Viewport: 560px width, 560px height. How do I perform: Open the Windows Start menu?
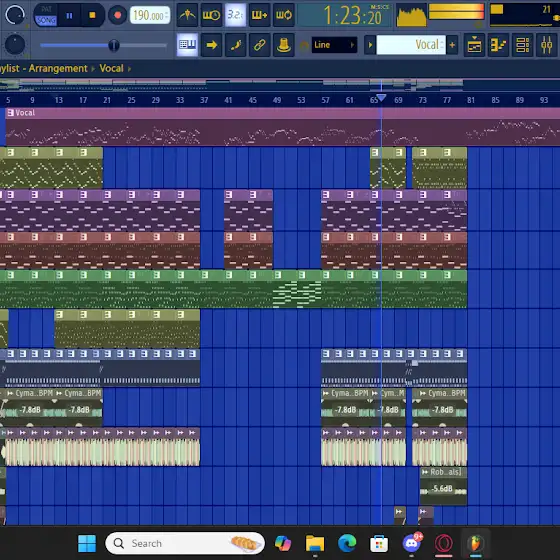click(87, 544)
